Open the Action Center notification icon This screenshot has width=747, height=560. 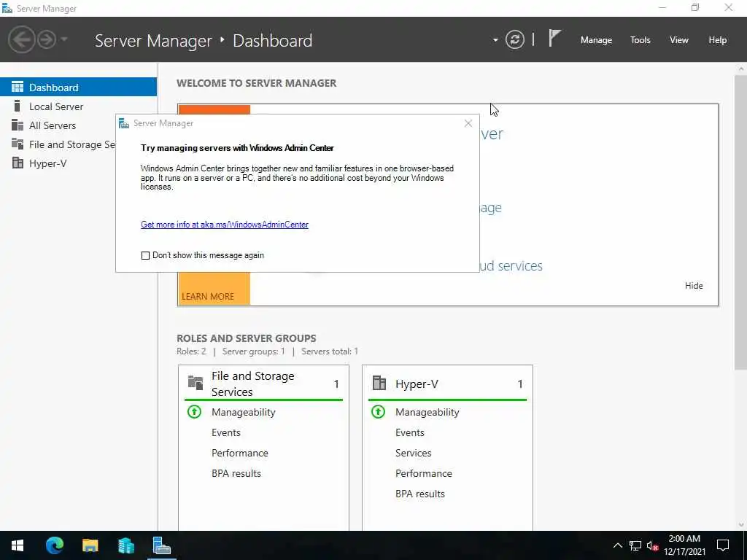tap(723, 545)
